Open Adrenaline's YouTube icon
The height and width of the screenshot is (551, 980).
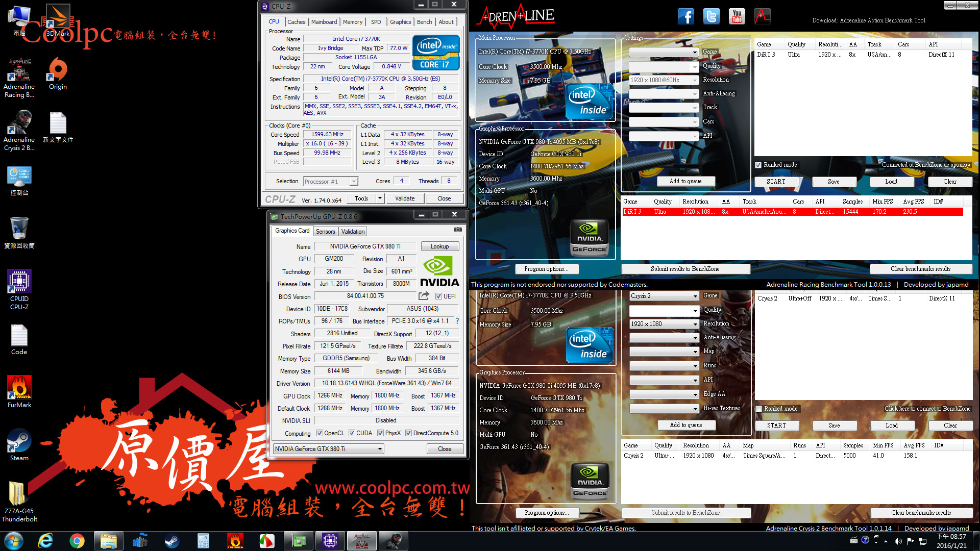[x=737, y=16]
